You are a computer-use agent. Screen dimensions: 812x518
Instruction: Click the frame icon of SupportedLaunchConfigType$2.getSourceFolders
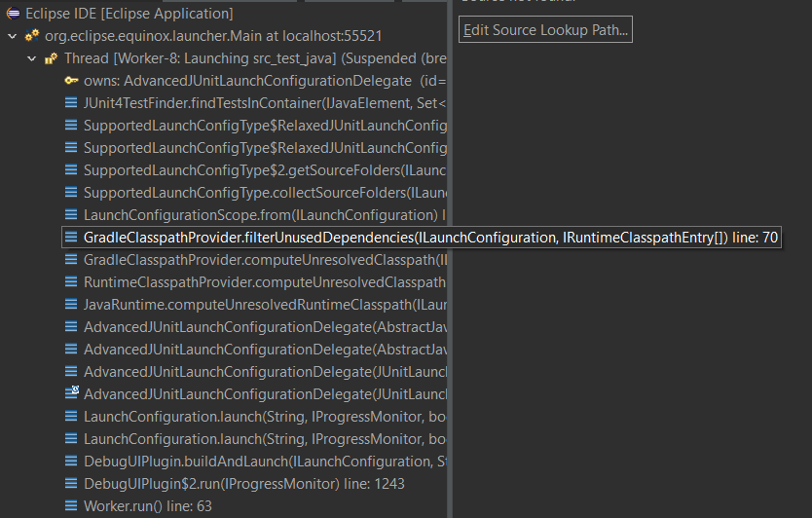pyautogui.click(x=71, y=169)
